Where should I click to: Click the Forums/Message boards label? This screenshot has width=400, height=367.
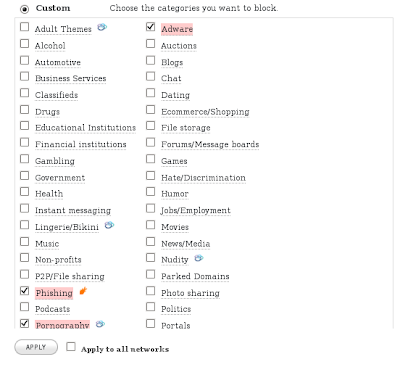(210, 144)
